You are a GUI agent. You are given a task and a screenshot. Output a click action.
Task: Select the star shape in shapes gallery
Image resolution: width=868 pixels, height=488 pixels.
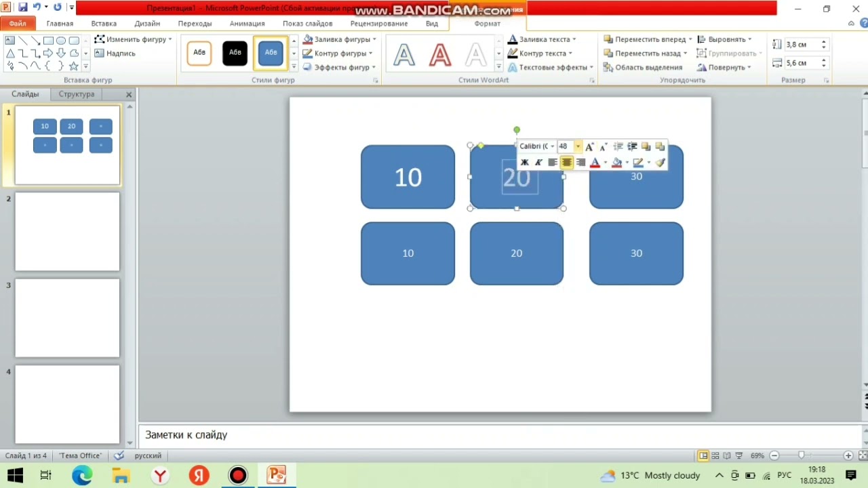pos(74,66)
